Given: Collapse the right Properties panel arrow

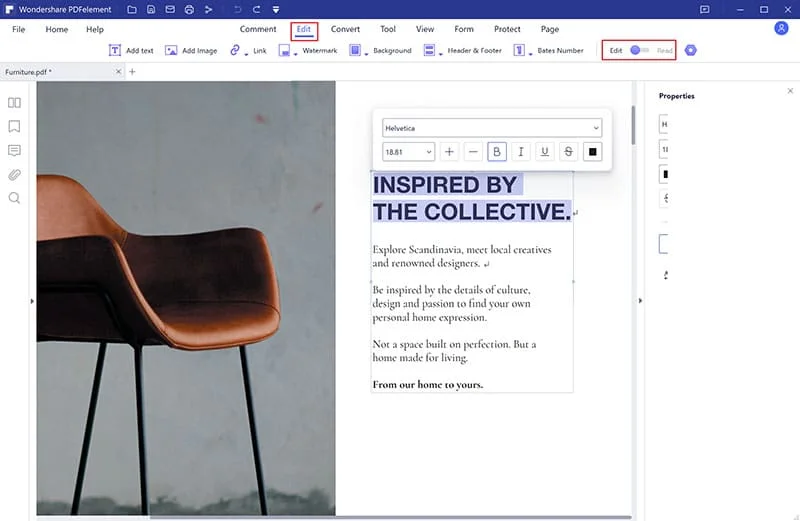Looking at the screenshot, I should [x=640, y=301].
